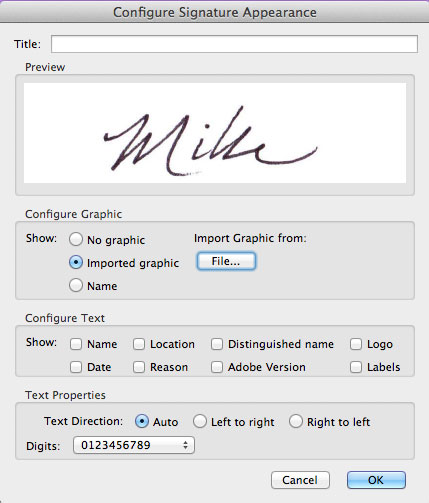Click the Cancel button

300,480
